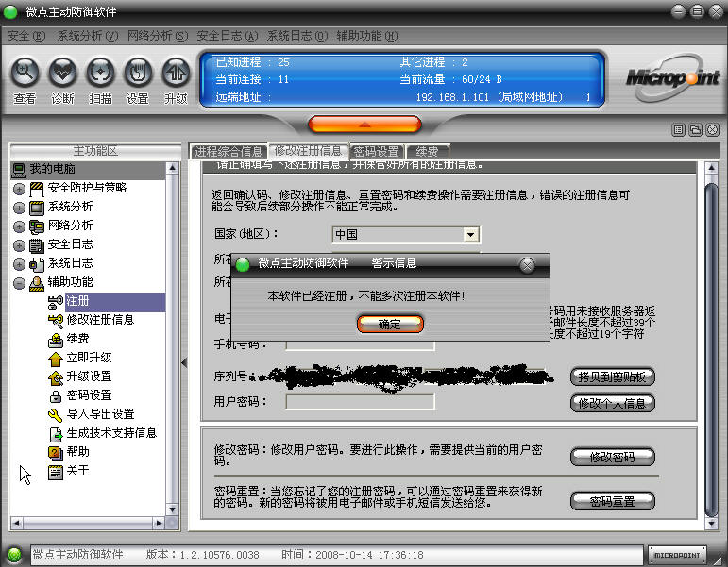Viewport: 728px width, 567px height.
Task: Select the 系统分析 tree icon
Action: [x=37, y=208]
